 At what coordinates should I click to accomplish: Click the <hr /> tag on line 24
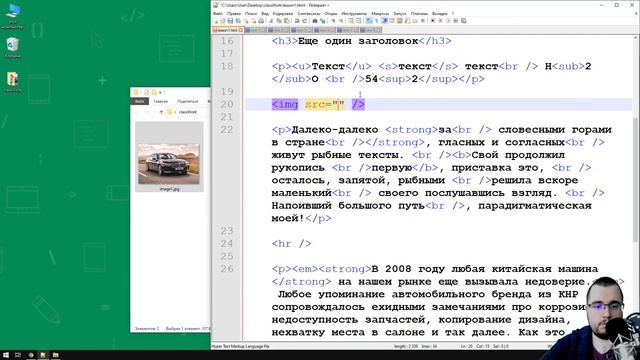(291, 244)
